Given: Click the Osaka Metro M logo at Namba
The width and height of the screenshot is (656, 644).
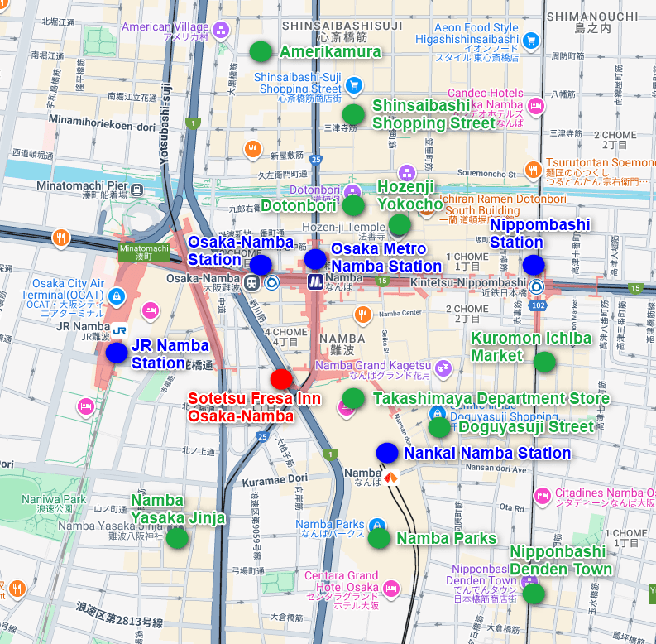Looking at the screenshot, I should click(x=315, y=281).
